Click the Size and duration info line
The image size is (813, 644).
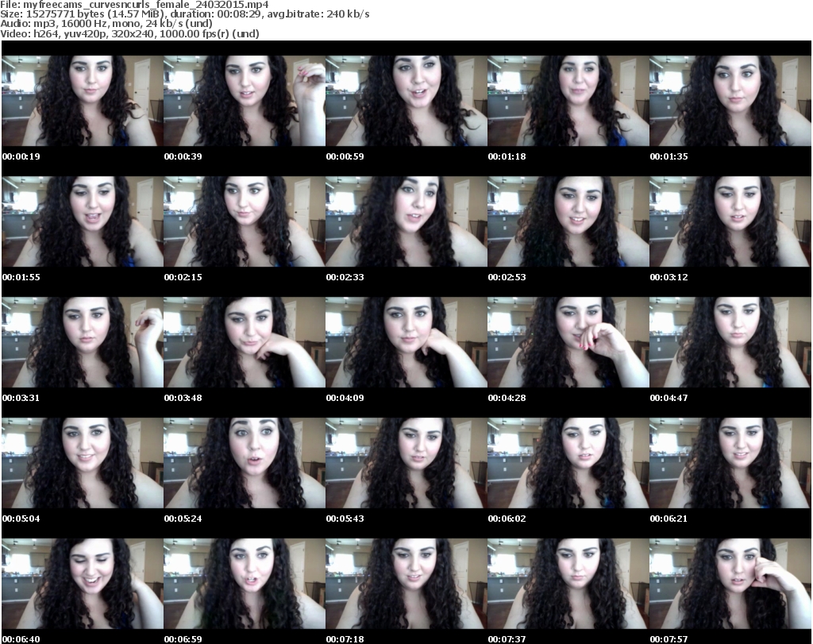point(184,14)
